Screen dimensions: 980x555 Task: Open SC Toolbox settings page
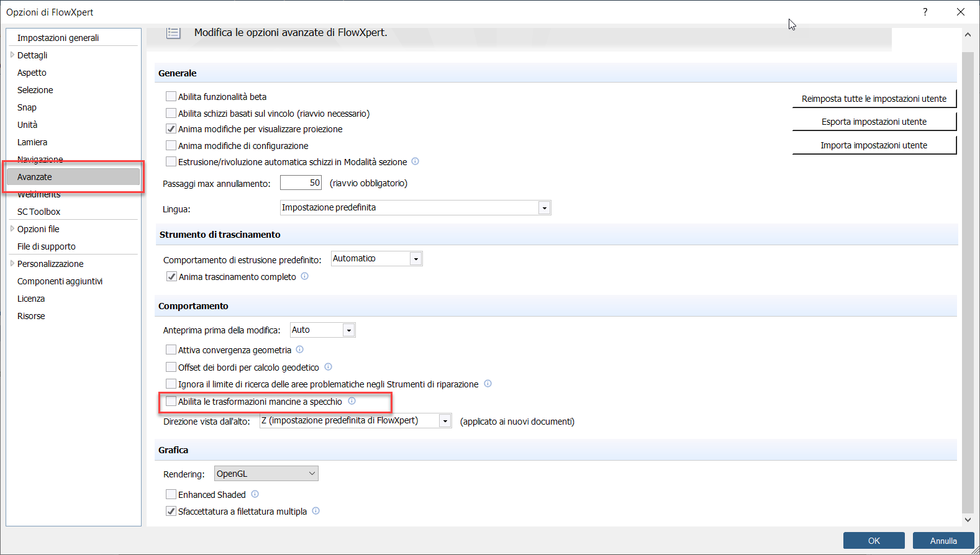(x=39, y=212)
